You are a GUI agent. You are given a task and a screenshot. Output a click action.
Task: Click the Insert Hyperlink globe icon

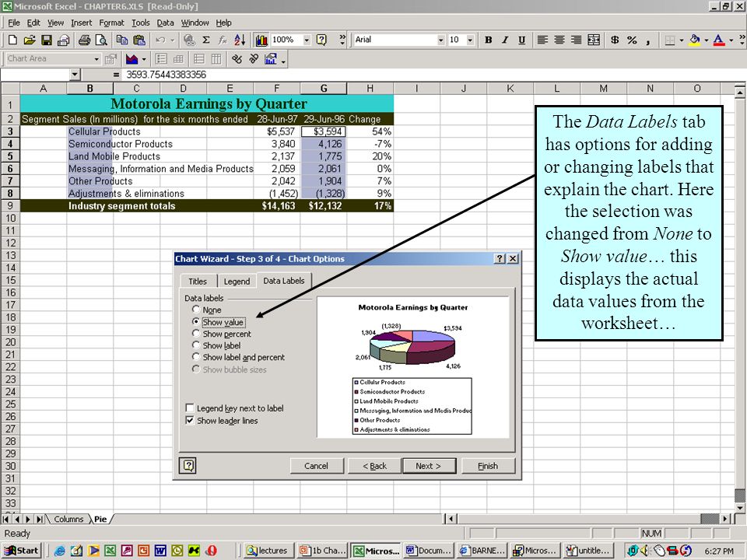[189, 40]
